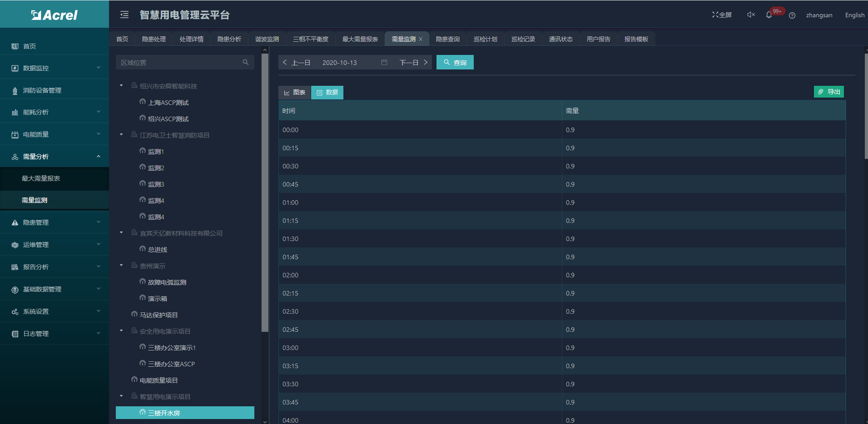Expand 日志管理 sidebar menu
This screenshot has width=868, height=424.
pyautogui.click(x=55, y=334)
